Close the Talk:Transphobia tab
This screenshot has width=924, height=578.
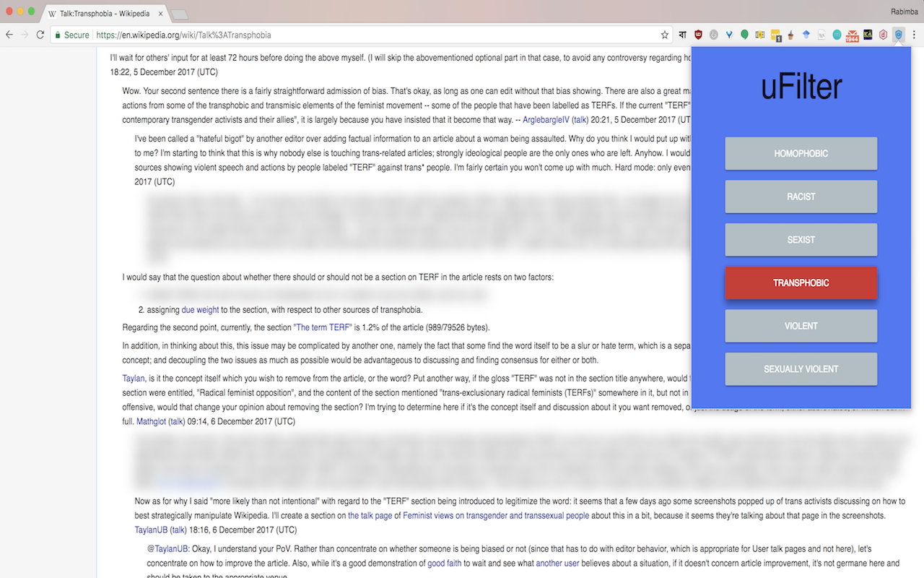coord(160,14)
